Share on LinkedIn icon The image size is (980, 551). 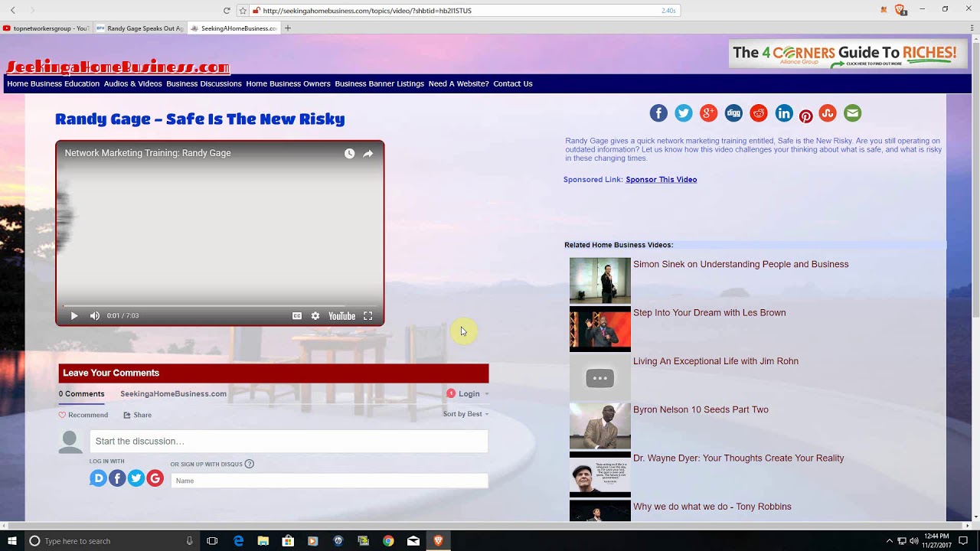pyautogui.click(x=784, y=113)
